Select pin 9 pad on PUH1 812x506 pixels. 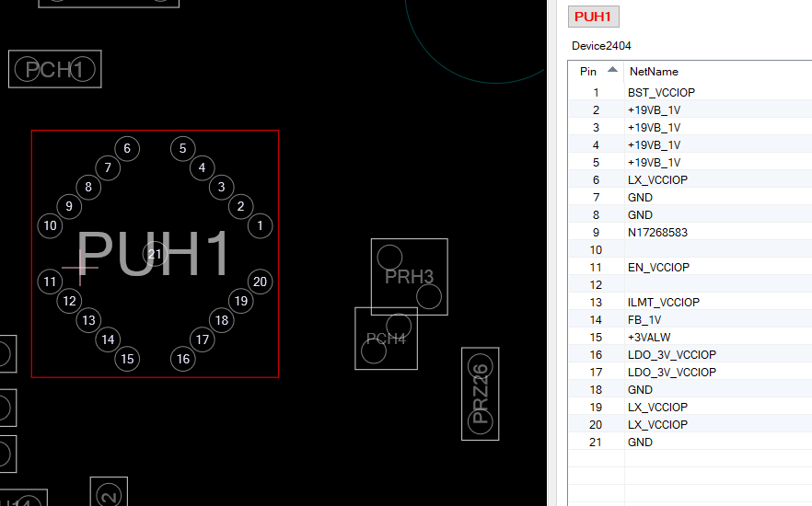(69, 206)
